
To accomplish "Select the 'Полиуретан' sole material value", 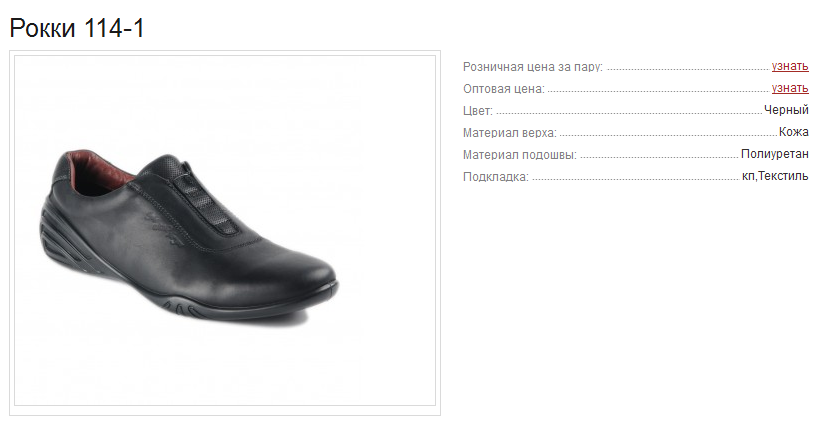I will (x=774, y=154).
